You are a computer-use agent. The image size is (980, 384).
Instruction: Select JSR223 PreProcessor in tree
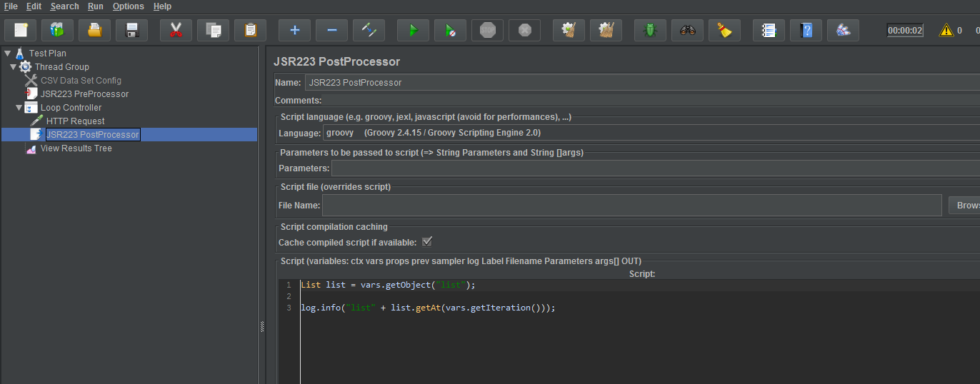point(84,94)
